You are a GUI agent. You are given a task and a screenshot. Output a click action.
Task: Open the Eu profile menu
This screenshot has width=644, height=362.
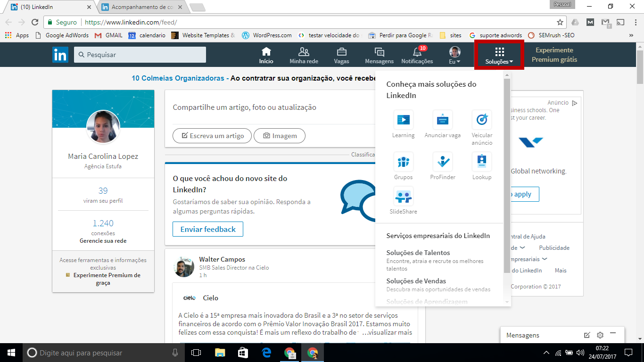(454, 55)
